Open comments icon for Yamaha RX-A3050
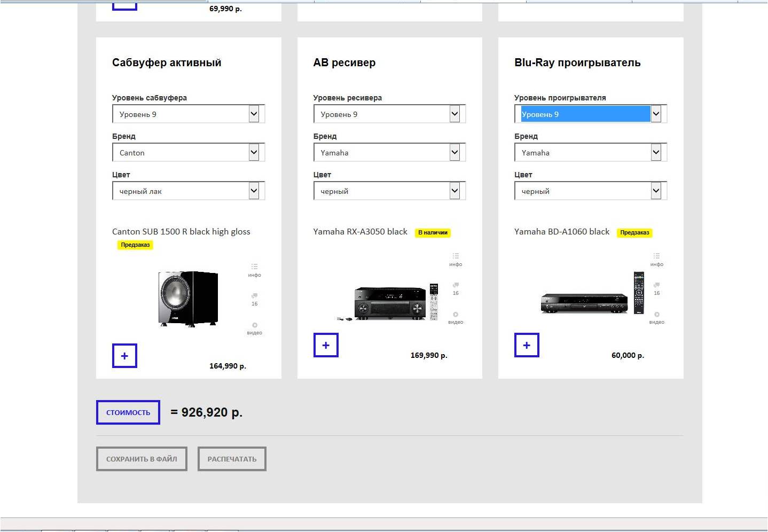Image resolution: width=768 pixels, height=532 pixels. coord(456,288)
